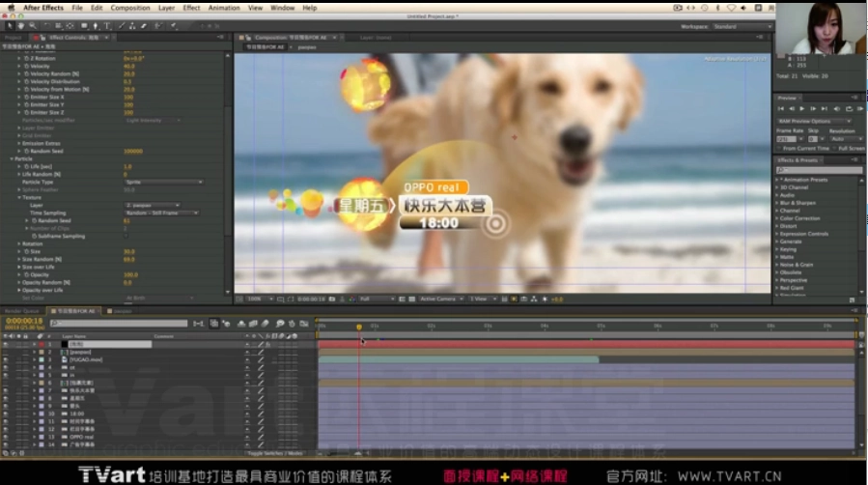Toggle visibility eye of layer 10 18:00
Viewport: 868px width, 485px height.
coord(6,414)
